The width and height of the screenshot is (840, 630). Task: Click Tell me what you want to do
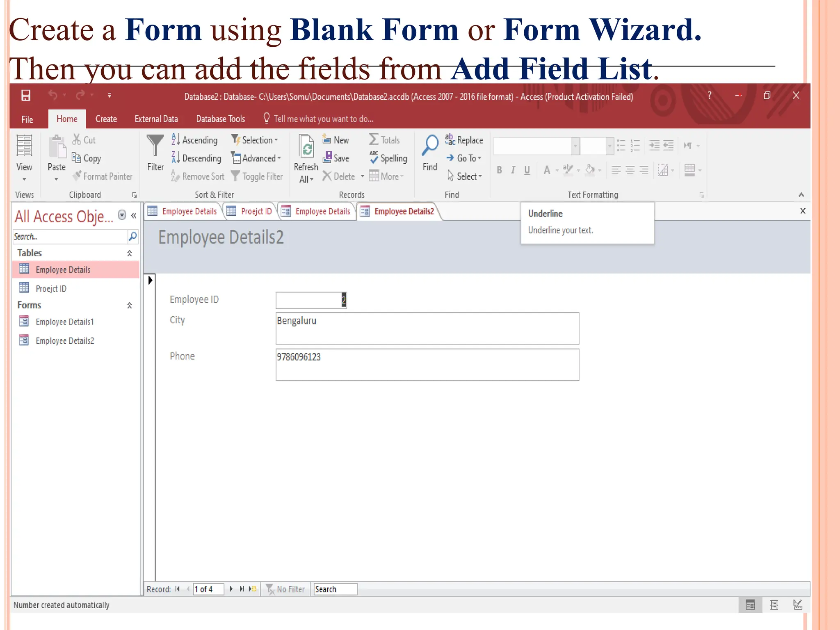tap(319, 119)
